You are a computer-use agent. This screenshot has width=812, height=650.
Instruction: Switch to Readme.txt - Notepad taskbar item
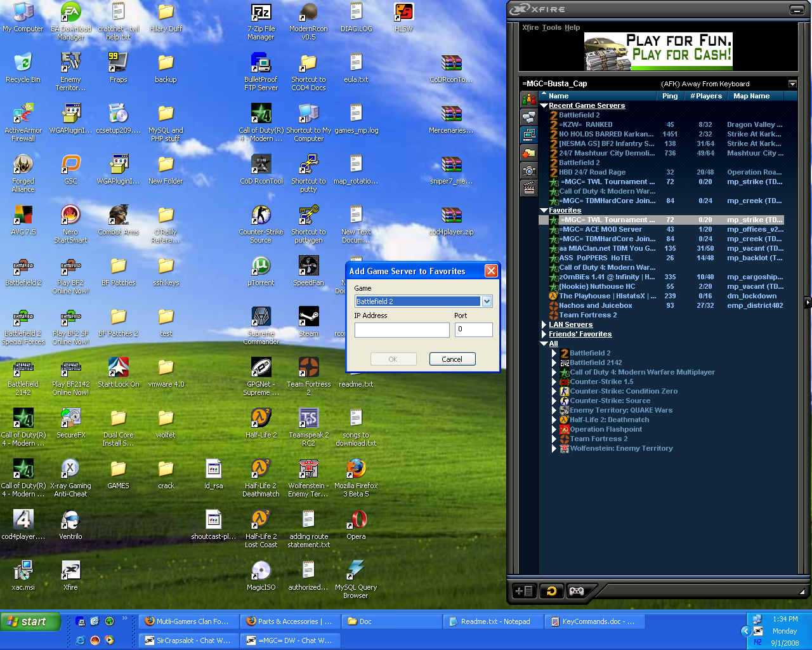pyautogui.click(x=493, y=621)
